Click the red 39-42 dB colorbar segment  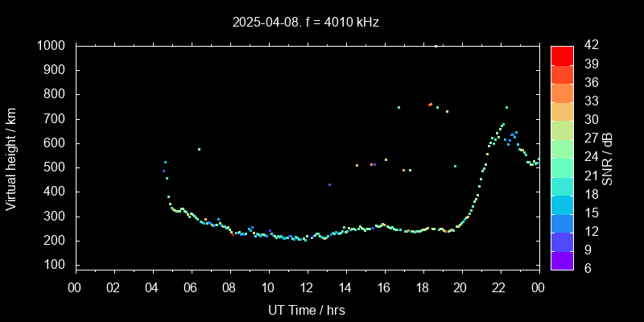(562, 55)
